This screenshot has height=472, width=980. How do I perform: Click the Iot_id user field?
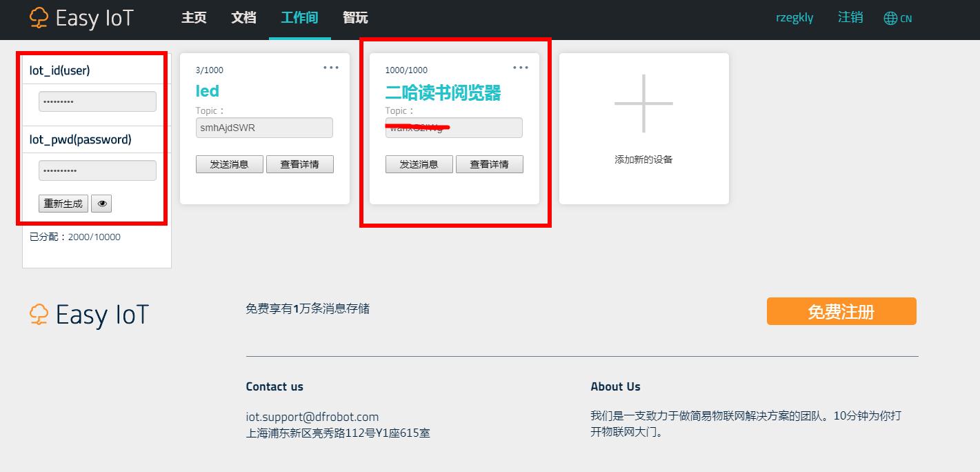tap(97, 101)
